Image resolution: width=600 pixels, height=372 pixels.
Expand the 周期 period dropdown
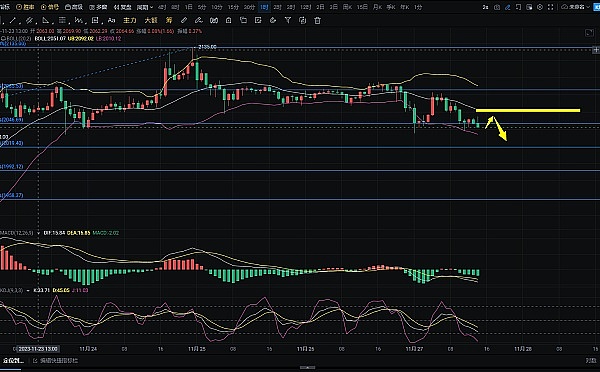(145, 7)
